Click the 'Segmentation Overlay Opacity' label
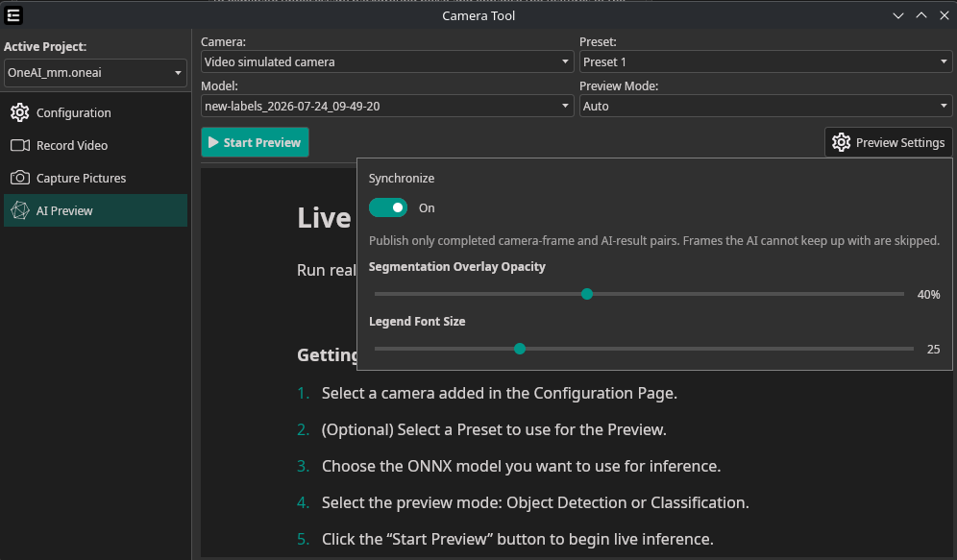 point(457,267)
